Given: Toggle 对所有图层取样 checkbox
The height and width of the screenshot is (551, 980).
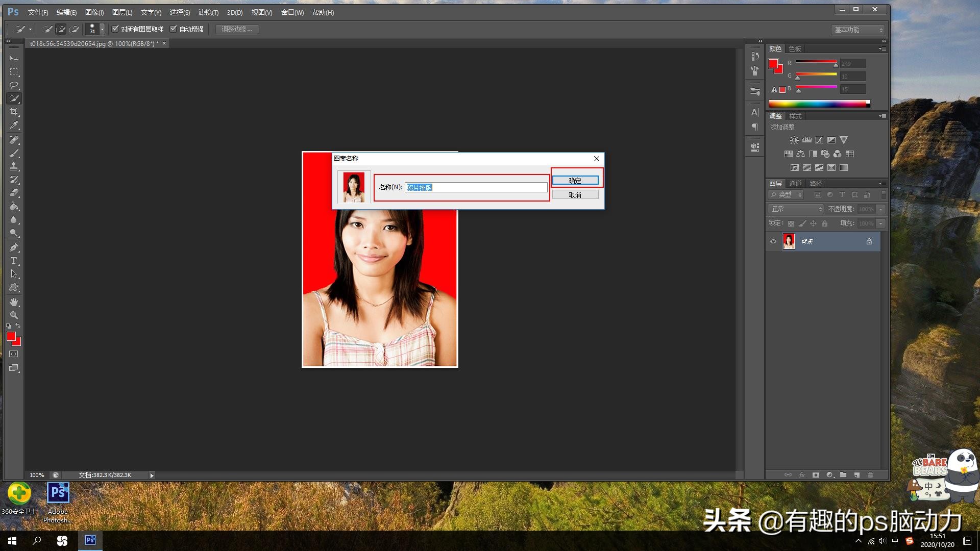Looking at the screenshot, I should click(115, 29).
